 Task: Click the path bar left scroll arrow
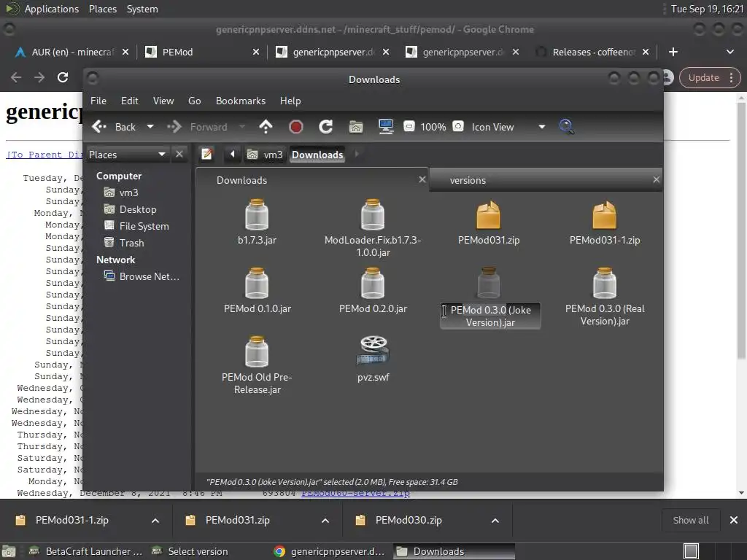click(x=233, y=155)
